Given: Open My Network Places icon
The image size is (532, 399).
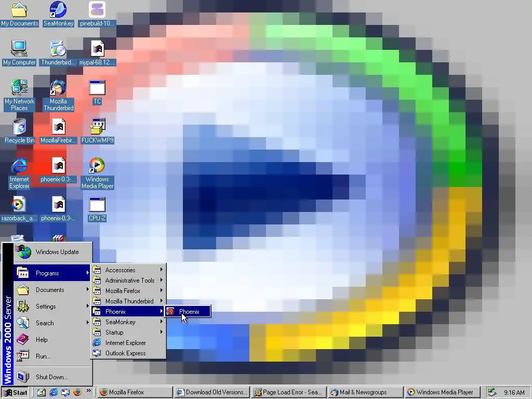Looking at the screenshot, I should 19,95.
